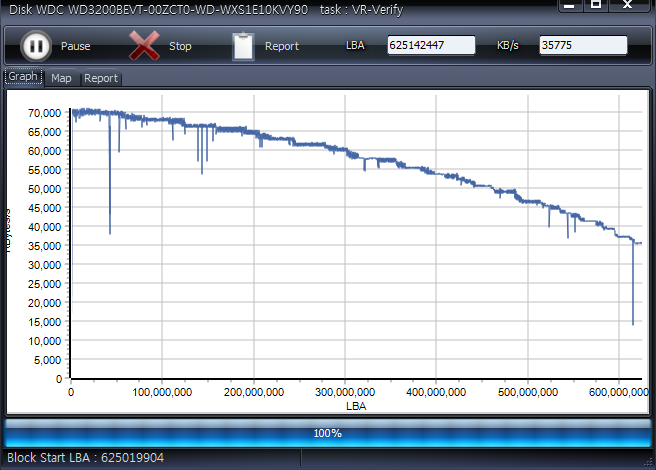Click the round Pause icon
This screenshot has height=470, width=656.
(35, 46)
